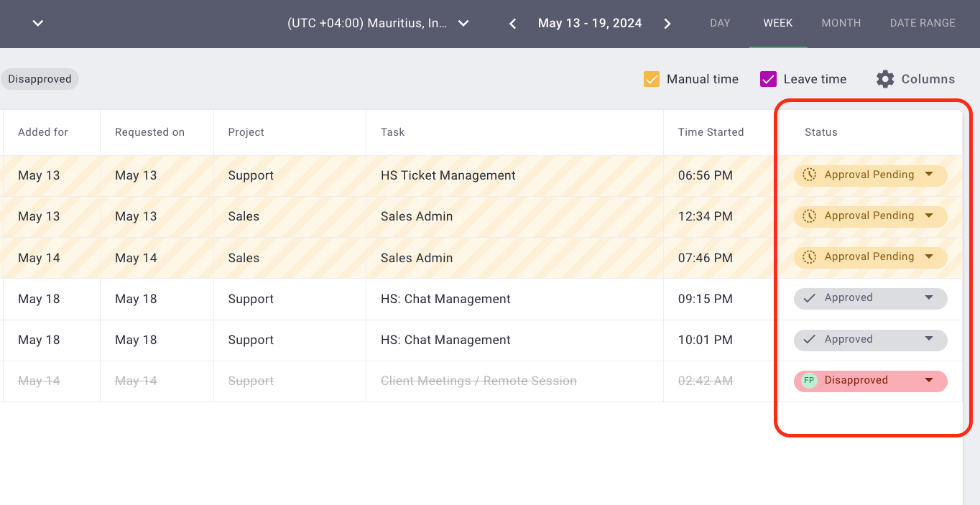The width and height of the screenshot is (980, 505).
Task: Toggle the Manual time checkbox
Action: pos(652,79)
